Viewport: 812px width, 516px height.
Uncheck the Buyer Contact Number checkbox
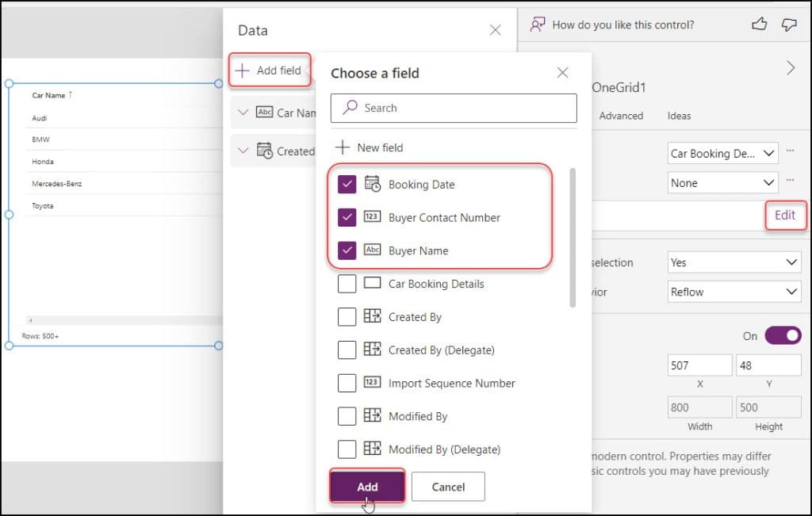(x=347, y=217)
